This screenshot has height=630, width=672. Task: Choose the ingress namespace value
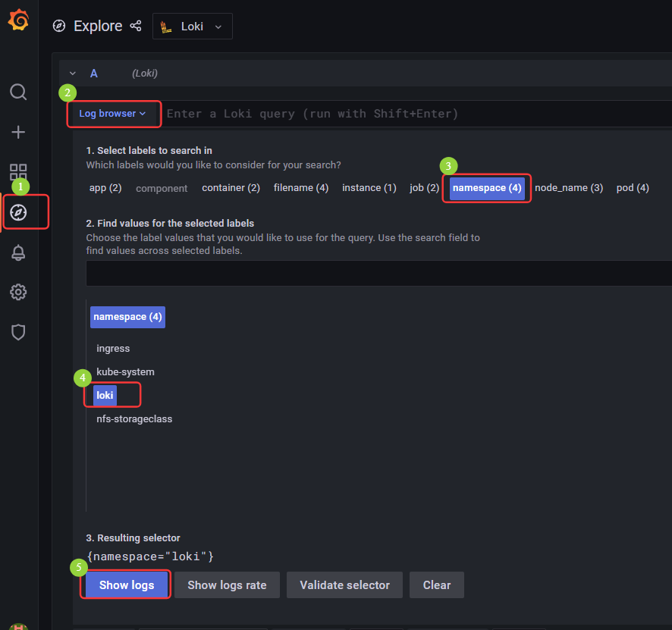coord(113,349)
